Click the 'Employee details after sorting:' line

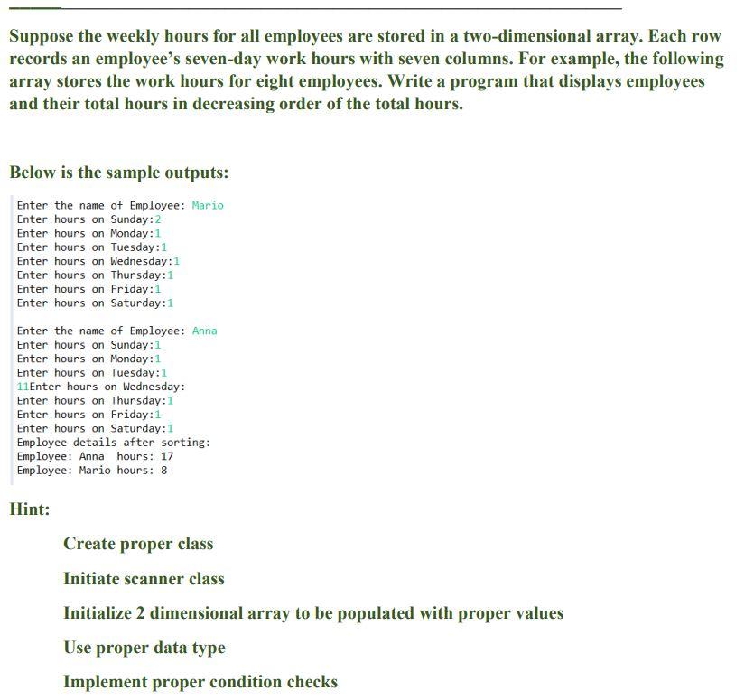[114, 443]
